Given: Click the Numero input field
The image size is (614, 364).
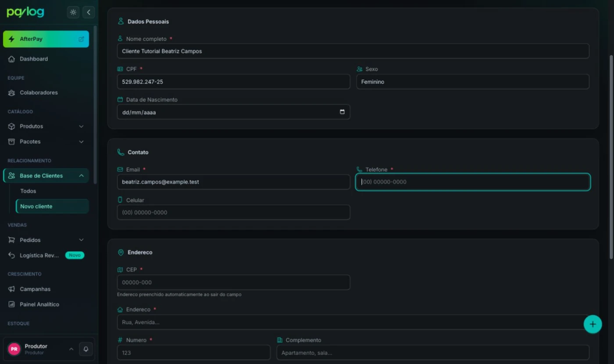Looking at the screenshot, I should [193, 353].
